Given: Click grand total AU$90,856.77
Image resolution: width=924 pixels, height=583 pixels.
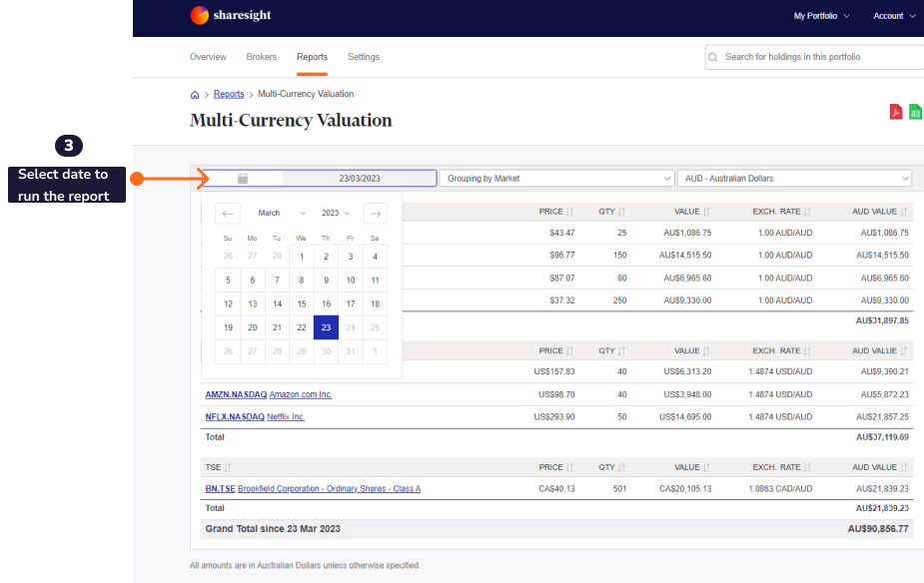Looking at the screenshot, I should click(x=878, y=529).
